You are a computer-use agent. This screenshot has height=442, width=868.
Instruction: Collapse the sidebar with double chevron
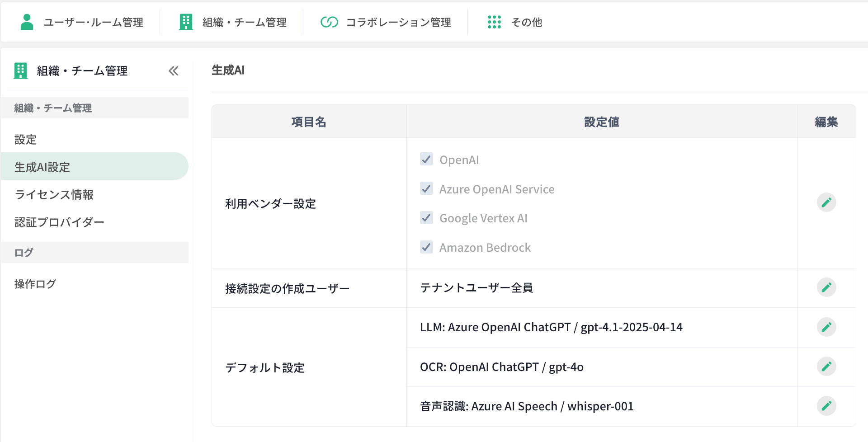click(174, 71)
